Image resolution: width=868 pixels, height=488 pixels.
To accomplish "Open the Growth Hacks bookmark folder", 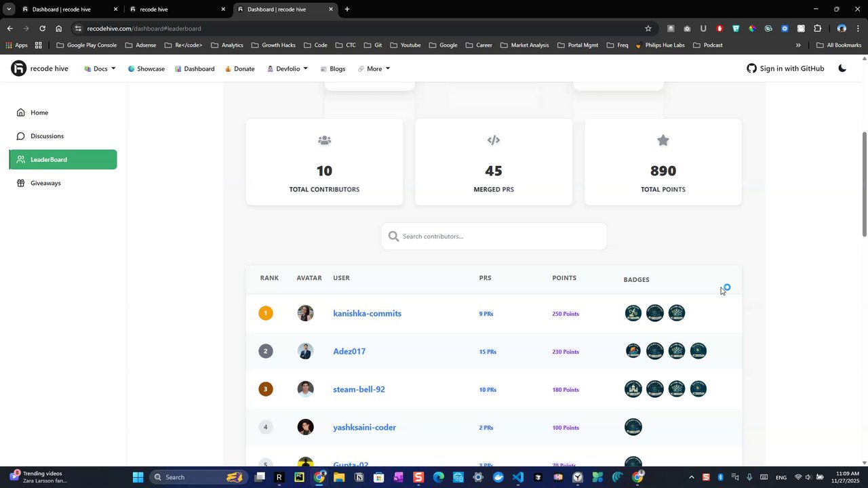I will tap(273, 45).
